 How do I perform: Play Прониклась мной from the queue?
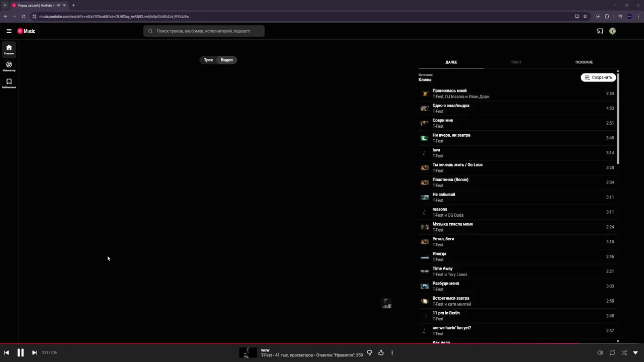coord(517,94)
